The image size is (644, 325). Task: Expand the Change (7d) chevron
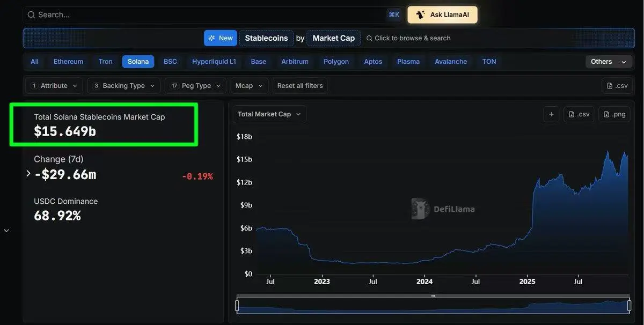pyautogui.click(x=28, y=173)
